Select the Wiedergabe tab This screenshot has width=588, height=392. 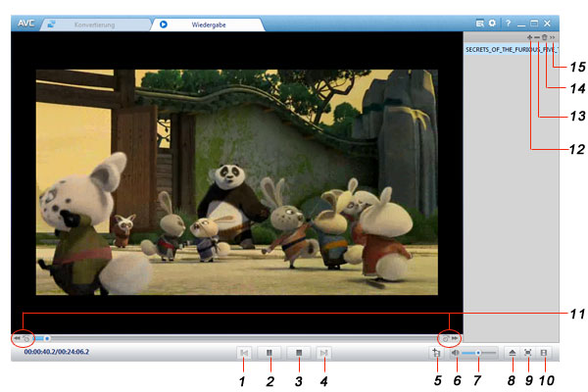tap(208, 24)
